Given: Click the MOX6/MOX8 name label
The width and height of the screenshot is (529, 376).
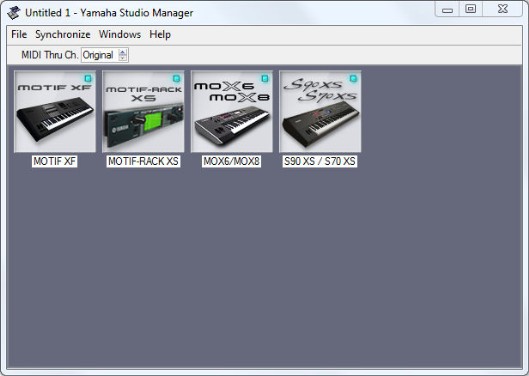Looking at the screenshot, I should (x=231, y=161).
